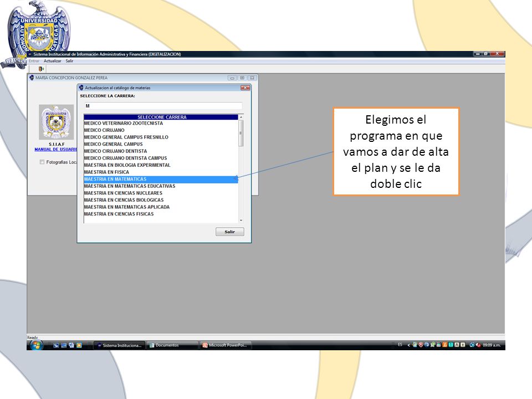Select MEDICO VETERINARIO ZOOTECNISTA
532x399 pixels.
coord(161,123)
